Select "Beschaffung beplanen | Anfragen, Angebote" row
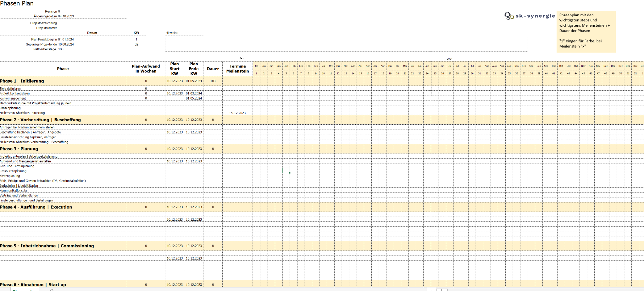Viewport: 644px width, 291px height. (x=31, y=132)
